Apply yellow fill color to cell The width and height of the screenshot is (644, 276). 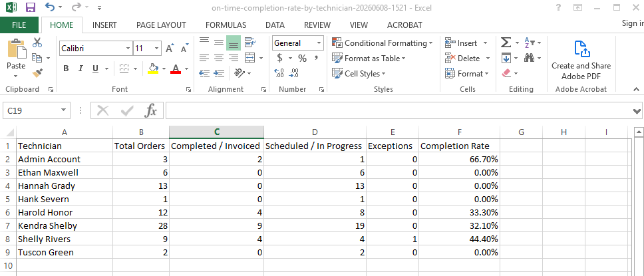[153, 69]
